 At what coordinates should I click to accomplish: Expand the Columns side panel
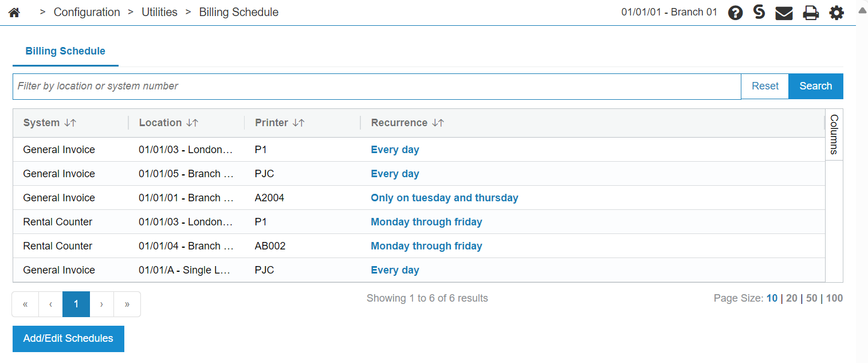pos(834,135)
